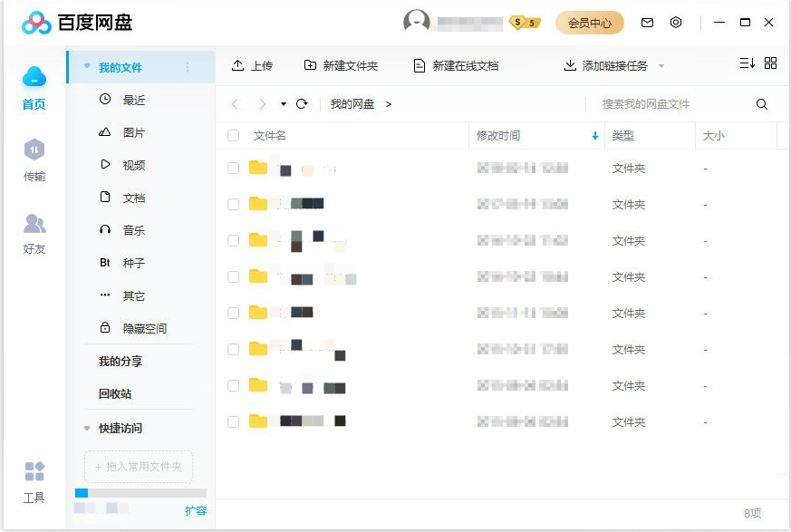The image size is (791, 532).
Task: Switch to grid view icon
Action: click(771, 63)
